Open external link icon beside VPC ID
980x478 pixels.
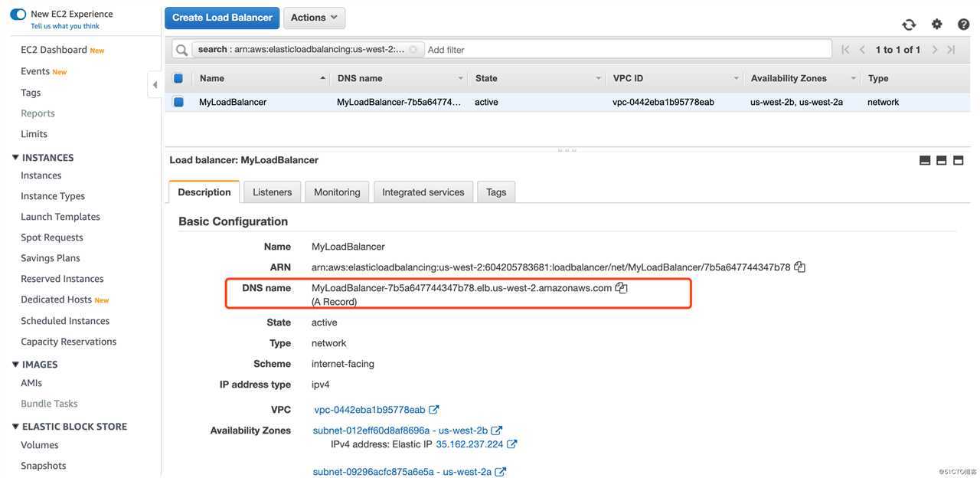433,410
